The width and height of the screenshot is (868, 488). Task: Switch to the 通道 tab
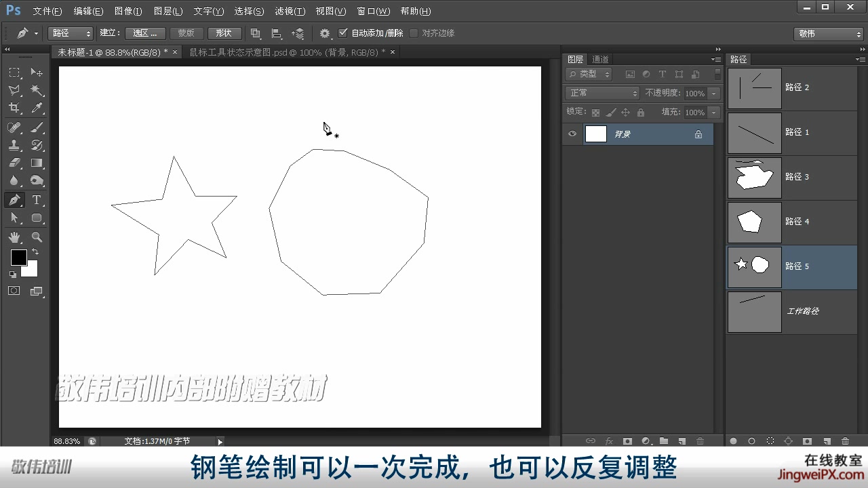599,59
